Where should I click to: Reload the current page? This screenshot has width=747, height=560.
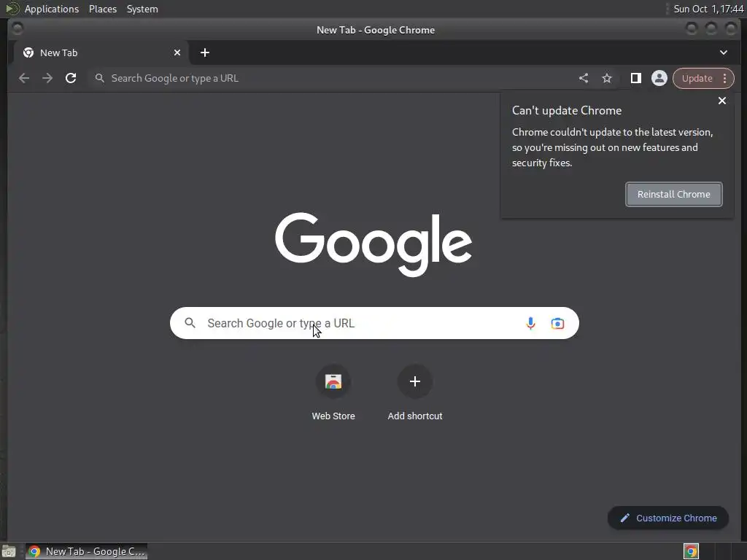click(x=71, y=78)
